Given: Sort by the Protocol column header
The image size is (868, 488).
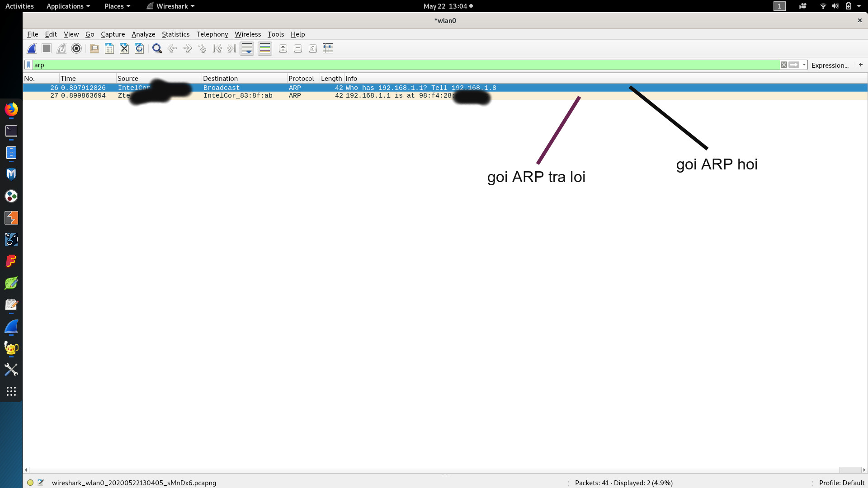Looking at the screenshot, I should [x=303, y=79].
